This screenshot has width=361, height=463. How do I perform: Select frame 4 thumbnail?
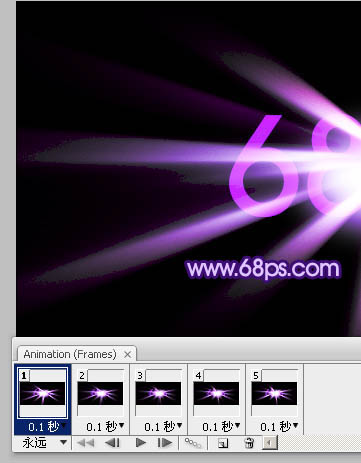216,393
